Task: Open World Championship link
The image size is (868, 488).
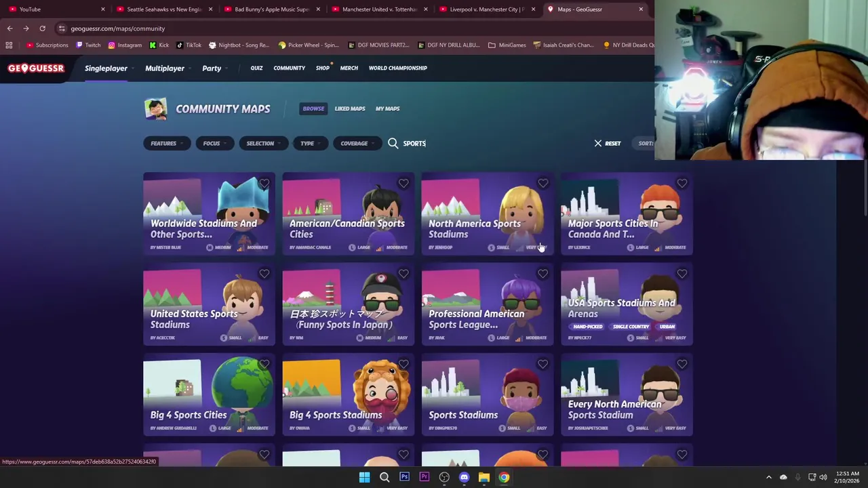Action: click(398, 68)
